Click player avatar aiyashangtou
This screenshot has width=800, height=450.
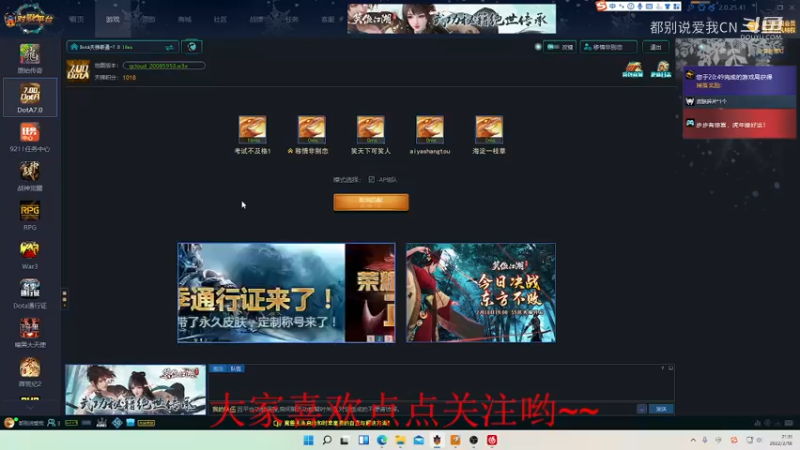point(430,129)
